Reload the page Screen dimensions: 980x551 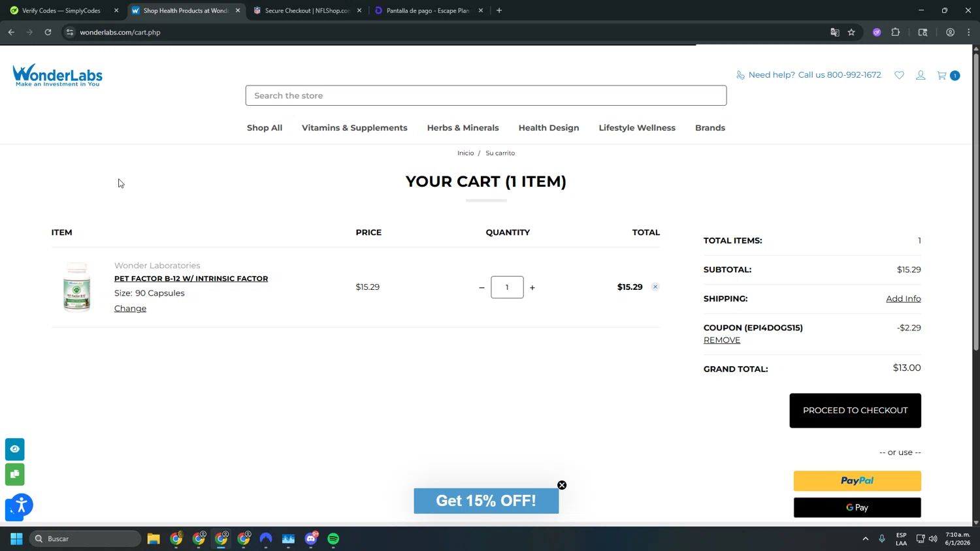point(48,32)
